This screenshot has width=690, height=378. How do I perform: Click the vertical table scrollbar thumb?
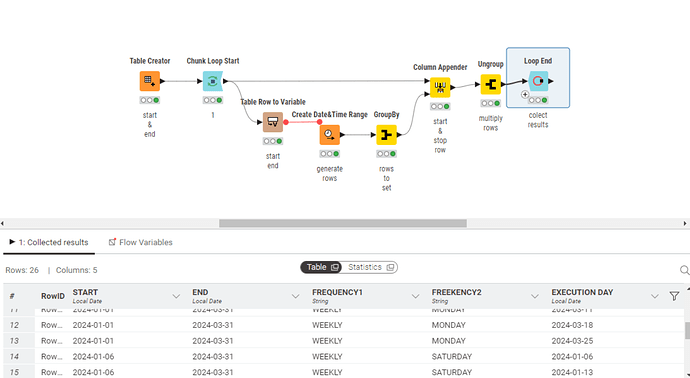pyautogui.click(x=687, y=330)
